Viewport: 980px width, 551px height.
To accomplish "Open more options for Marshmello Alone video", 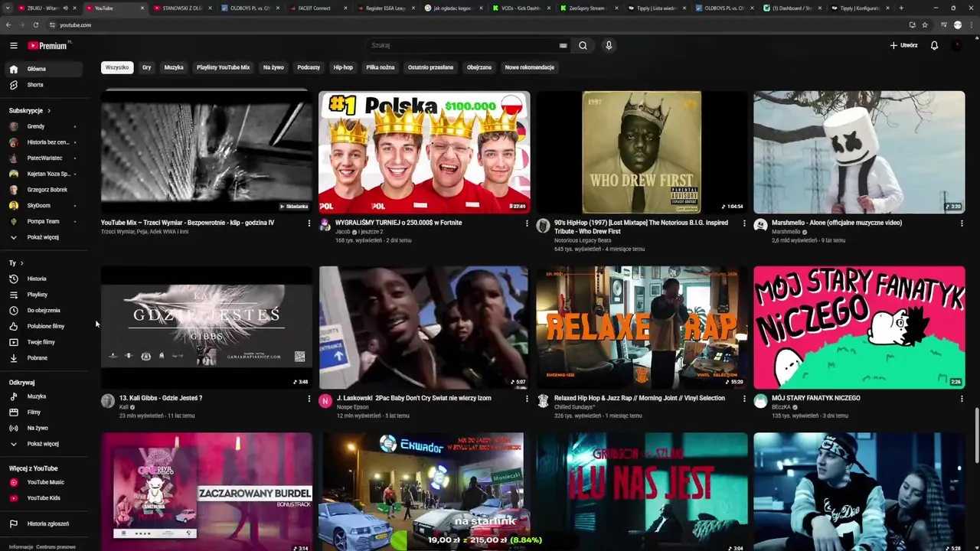I will pos(962,223).
